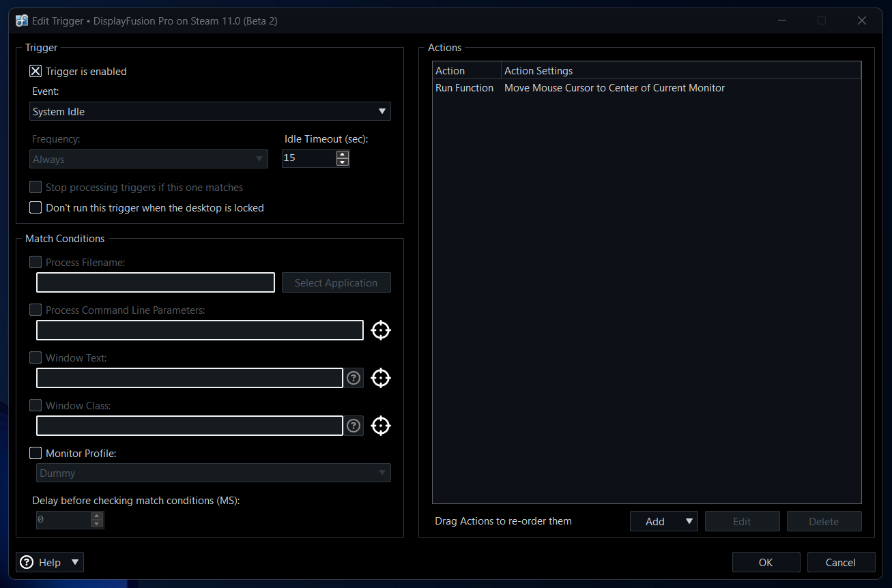Click the Window Text input field

190,378
